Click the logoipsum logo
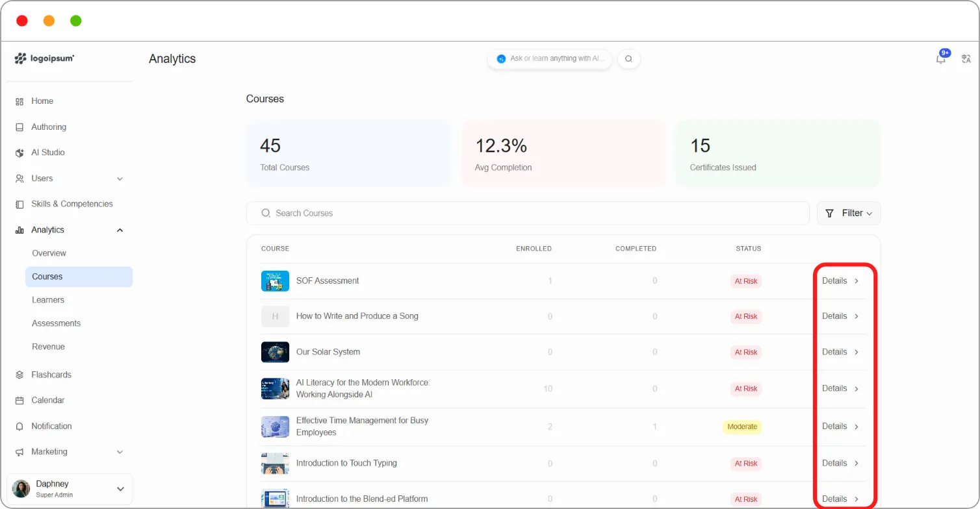980x509 pixels. pos(44,58)
